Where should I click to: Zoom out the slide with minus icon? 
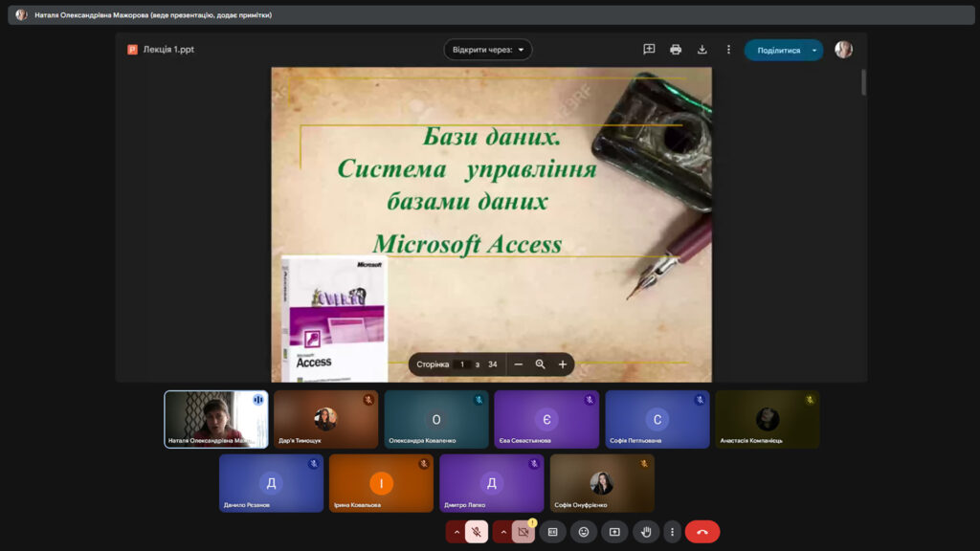coord(518,364)
